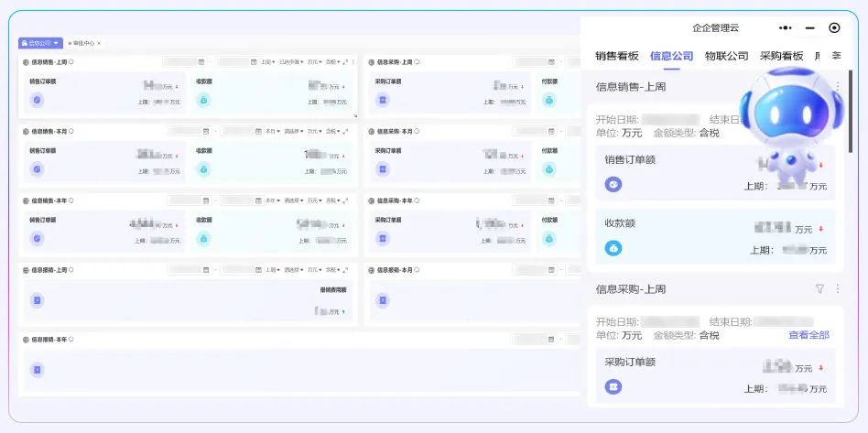
Task: Close the 审批中心 tab
Action: [x=99, y=43]
